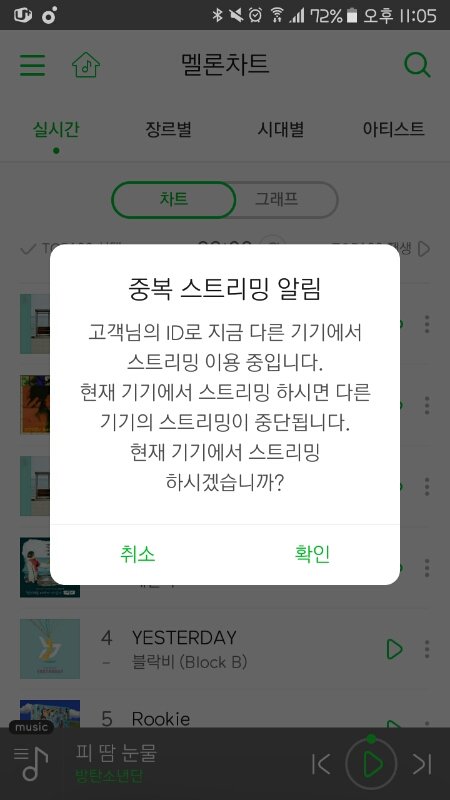Open more options for YESTERDAY
Screen dimensions: 450x800
(x=427, y=649)
